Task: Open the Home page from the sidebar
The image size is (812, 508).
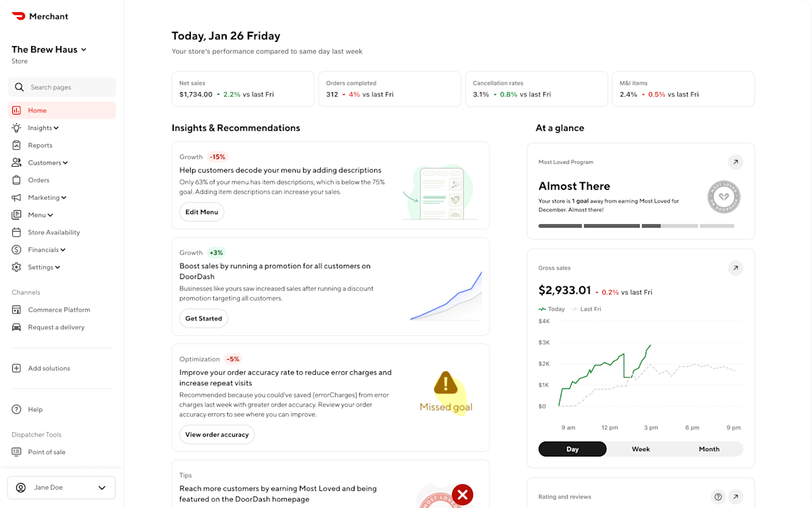Action: 37,110
